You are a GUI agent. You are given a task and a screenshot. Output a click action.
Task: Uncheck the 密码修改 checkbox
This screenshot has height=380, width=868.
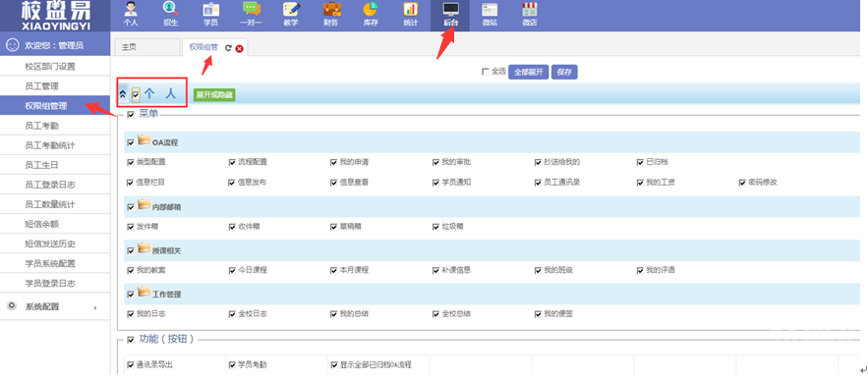742,182
